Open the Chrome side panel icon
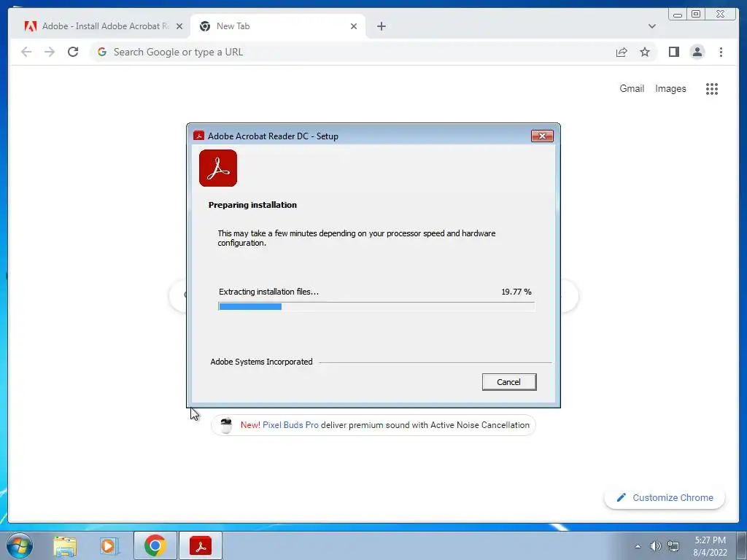747x560 pixels. (x=673, y=52)
